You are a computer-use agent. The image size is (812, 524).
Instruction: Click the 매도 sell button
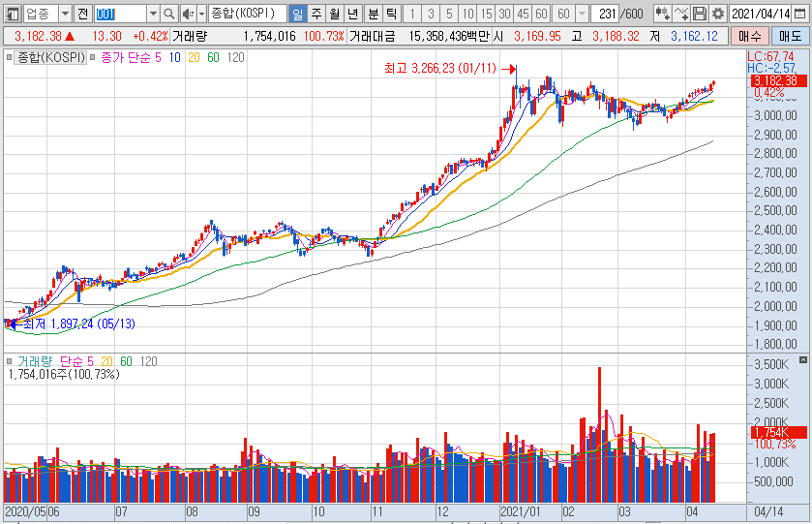pyautogui.click(x=791, y=36)
